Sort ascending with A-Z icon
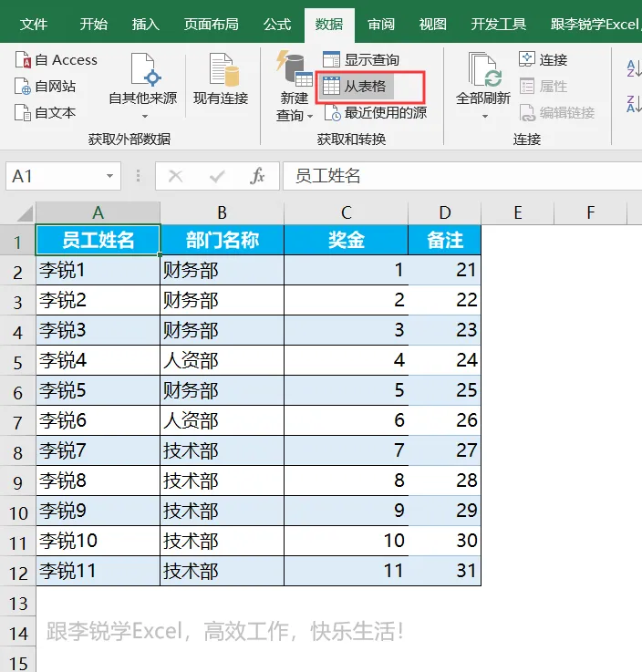The height and width of the screenshot is (672, 642). point(634,68)
